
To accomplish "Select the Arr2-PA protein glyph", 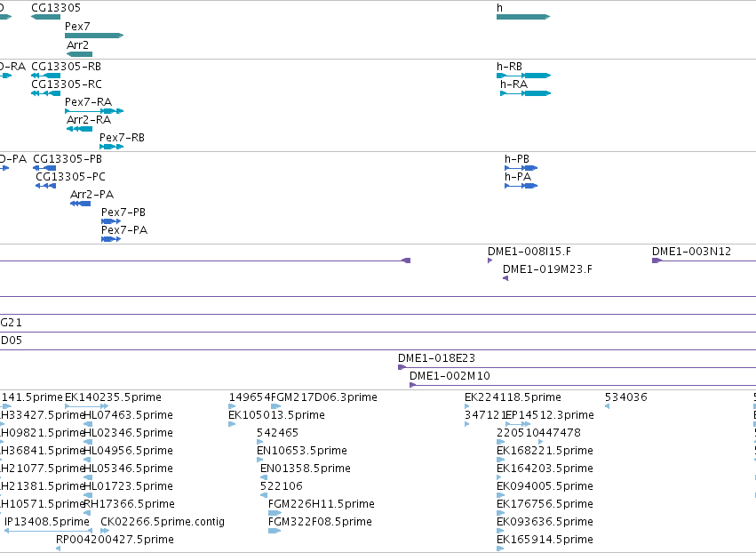I will [x=80, y=204].
